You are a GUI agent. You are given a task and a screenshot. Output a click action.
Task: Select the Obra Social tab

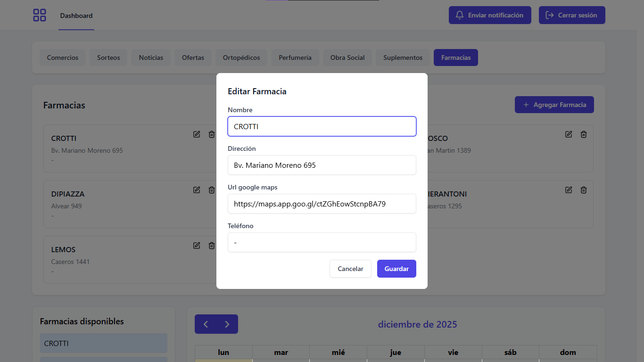pos(347,58)
